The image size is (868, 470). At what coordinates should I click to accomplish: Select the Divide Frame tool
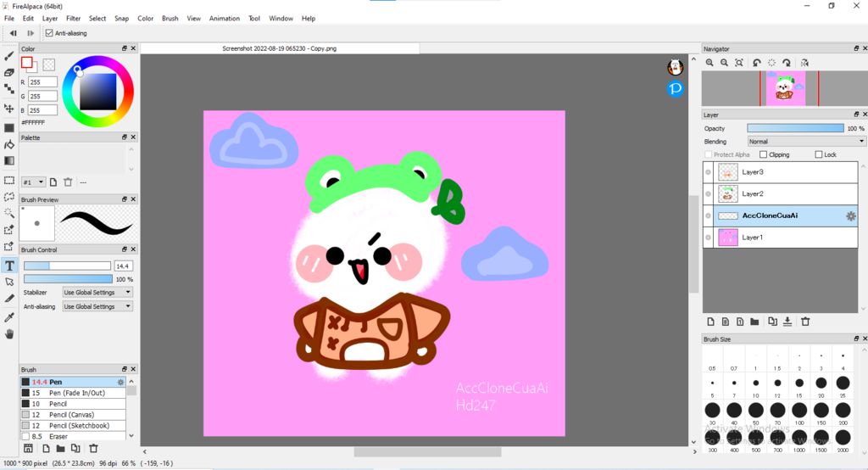coord(8,298)
